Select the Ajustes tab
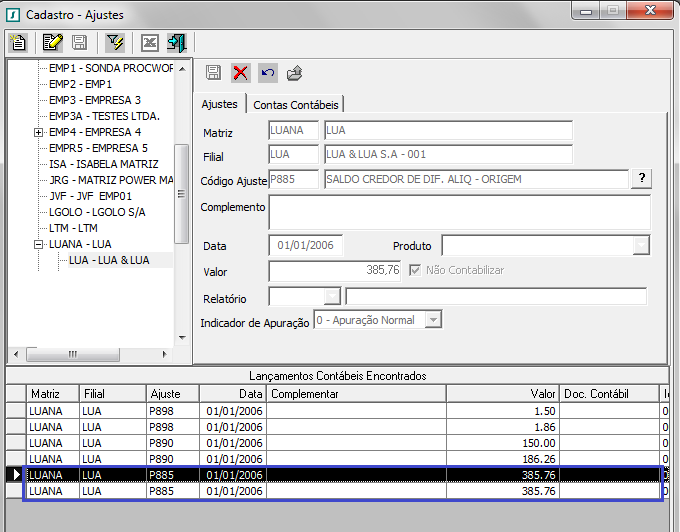Screen dimensions: 680x532 tap(220, 104)
